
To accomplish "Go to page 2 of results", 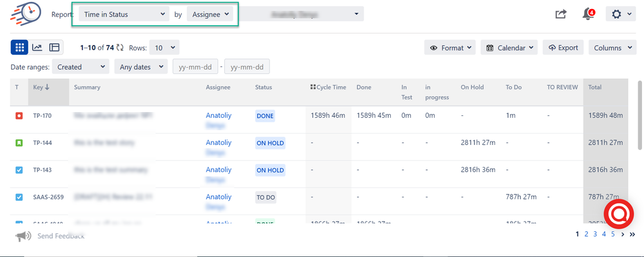I will [x=586, y=234].
